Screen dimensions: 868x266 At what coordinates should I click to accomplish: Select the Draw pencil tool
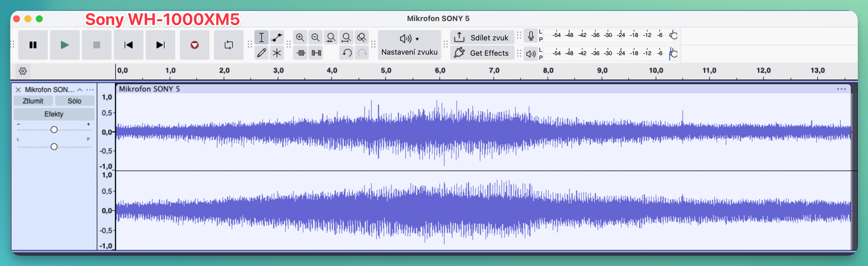[x=261, y=53]
